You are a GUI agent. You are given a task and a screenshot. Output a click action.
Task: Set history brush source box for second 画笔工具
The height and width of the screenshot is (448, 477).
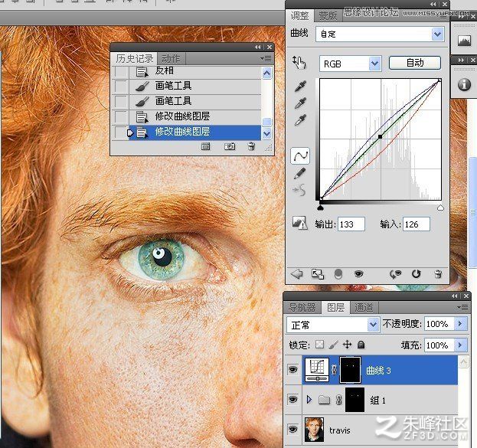[121, 101]
